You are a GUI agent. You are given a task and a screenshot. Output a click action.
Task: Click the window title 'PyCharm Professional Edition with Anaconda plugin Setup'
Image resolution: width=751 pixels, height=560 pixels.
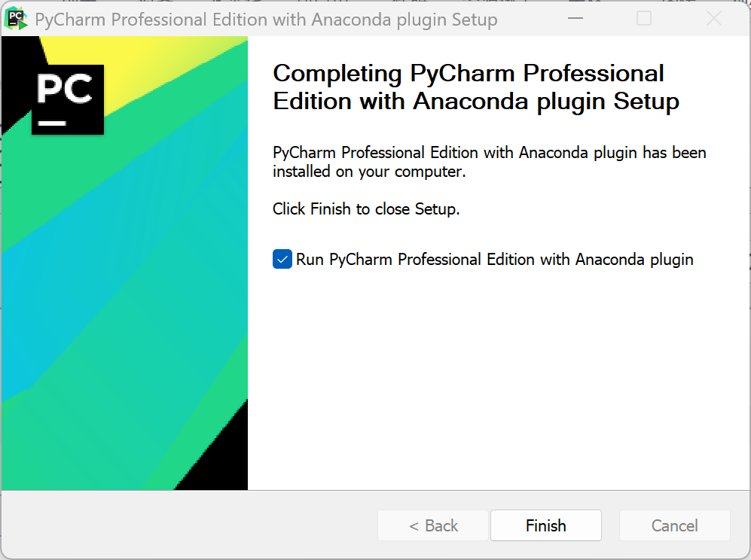pos(267,20)
